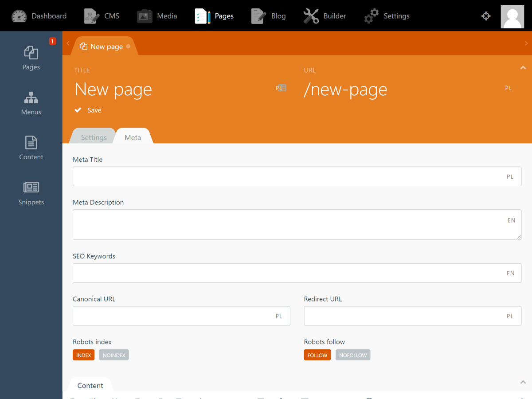
Task: Select Pages in the left sidebar
Action: click(x=31, y=58)
